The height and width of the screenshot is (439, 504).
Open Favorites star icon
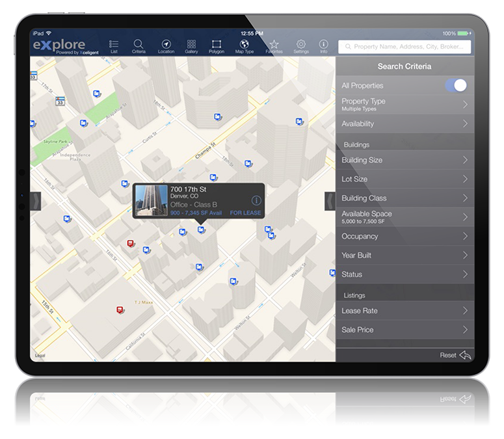[274, 46]
